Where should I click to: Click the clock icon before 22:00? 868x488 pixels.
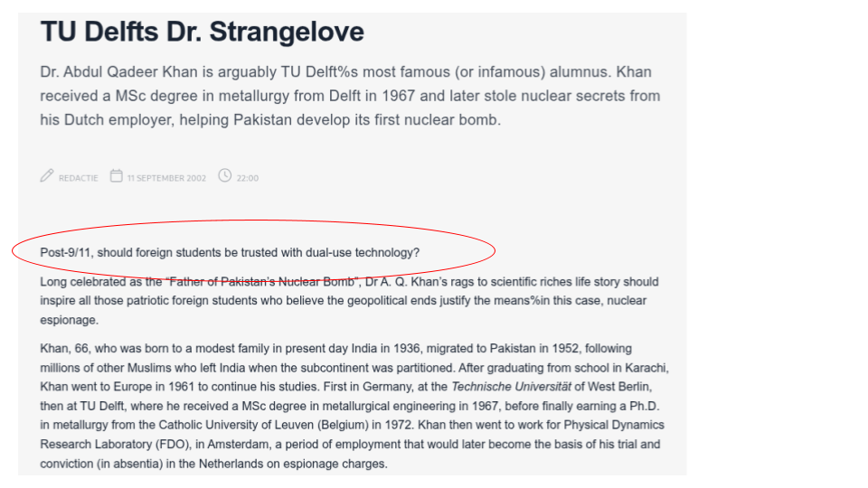coord(225,176)
